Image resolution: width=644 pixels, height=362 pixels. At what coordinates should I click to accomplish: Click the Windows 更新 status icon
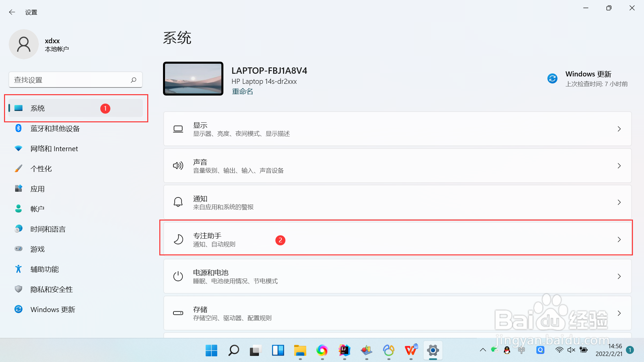click(x=552, y=78)
